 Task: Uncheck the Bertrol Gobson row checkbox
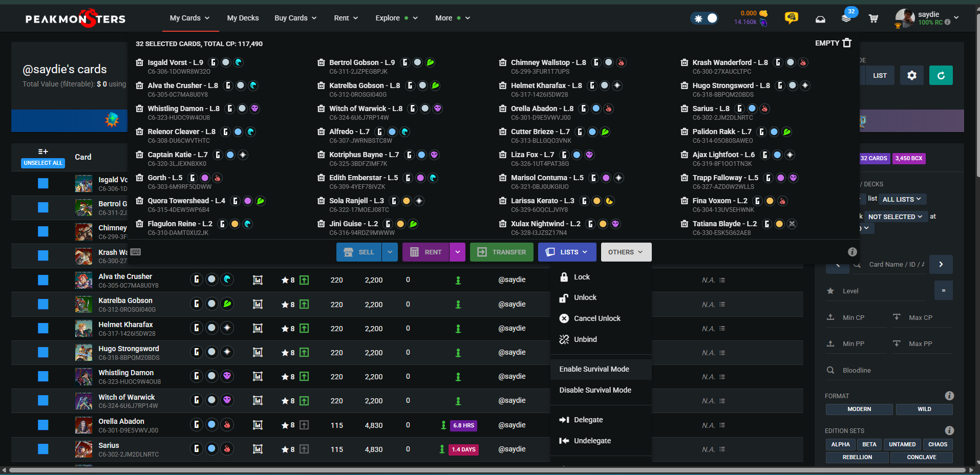click(43, 207)
